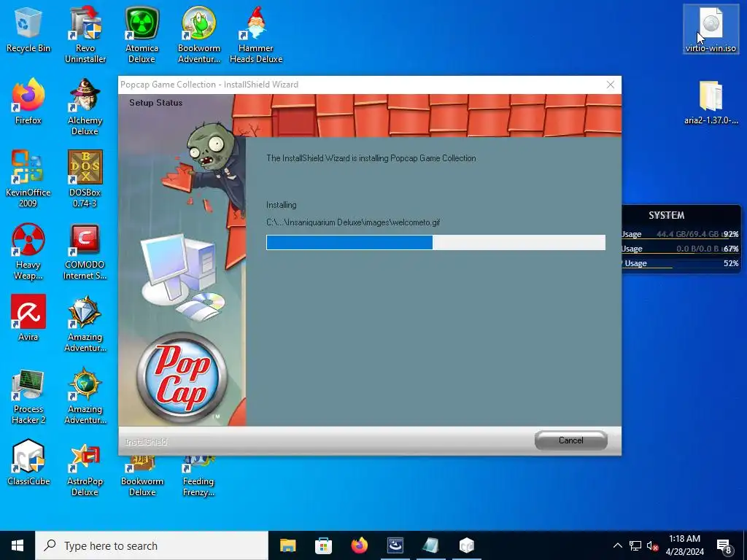
Task: Open Atomica Deluxe desktop shortcut
Action: pyautogui.click(x=142, y=34)
